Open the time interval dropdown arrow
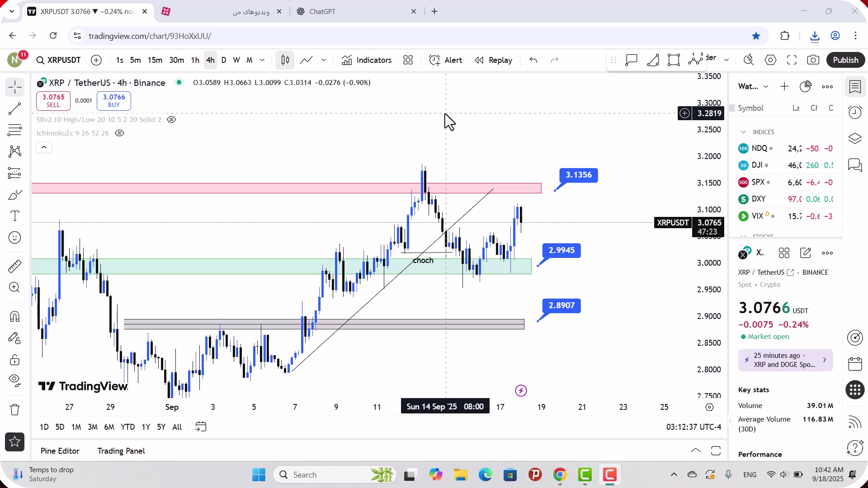The height and width of the screenshot is (488, 868). tap(262, 60)
